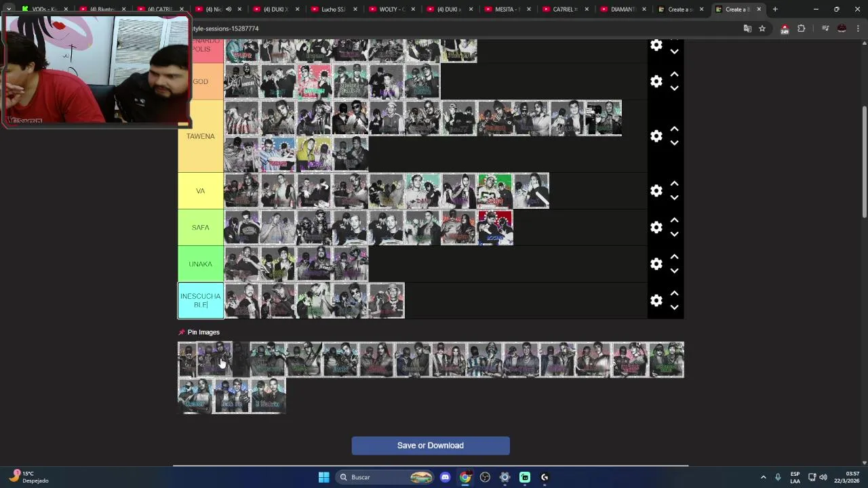Screen dimensions: 868x488
Task: Click the translate page icon in address bar
Action: tap(747, 28)
